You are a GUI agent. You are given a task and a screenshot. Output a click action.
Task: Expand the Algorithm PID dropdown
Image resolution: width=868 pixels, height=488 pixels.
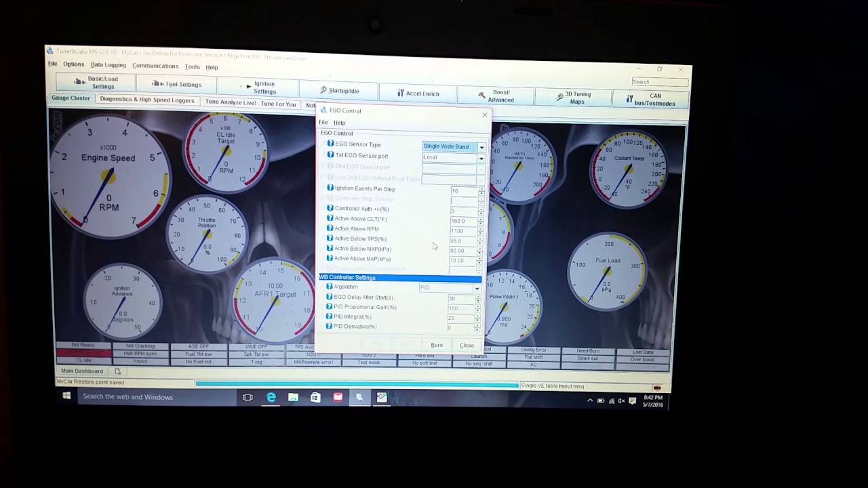click(x=477, y=289)
